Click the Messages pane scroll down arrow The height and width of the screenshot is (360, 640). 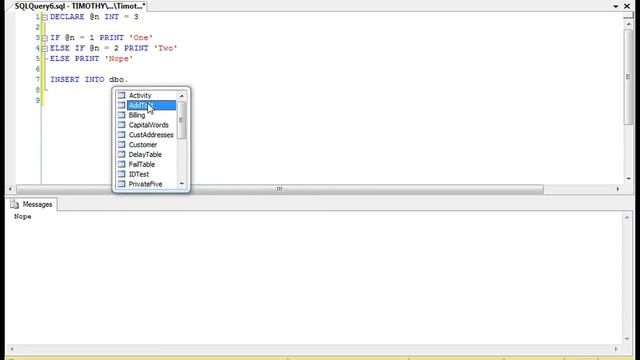pos(627,339)
